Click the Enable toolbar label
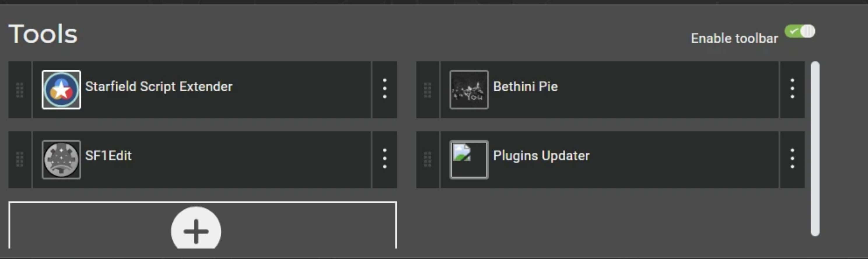 point(734,38)
